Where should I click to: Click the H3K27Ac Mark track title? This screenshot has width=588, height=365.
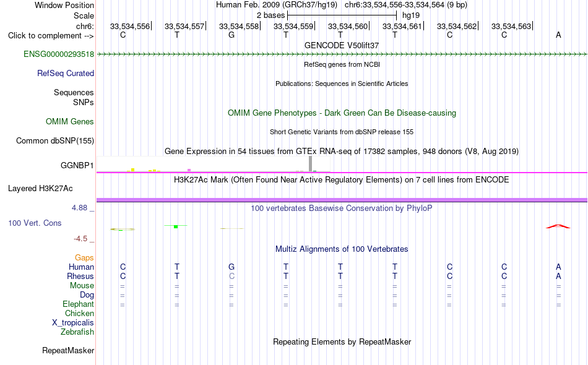(x=342, y=180)
